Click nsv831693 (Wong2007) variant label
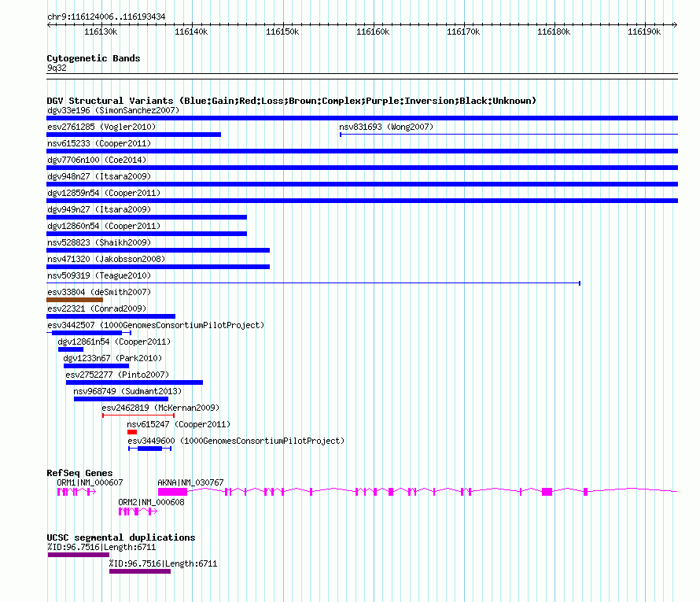The height and width of the screenshot is (602, 700). point(386,127)
